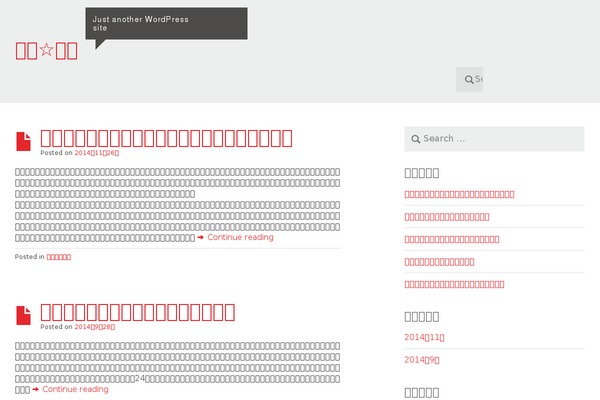Open the first recent posts sidebar link
This screenshot has height=400, width=600.
[x=459, y=194]
